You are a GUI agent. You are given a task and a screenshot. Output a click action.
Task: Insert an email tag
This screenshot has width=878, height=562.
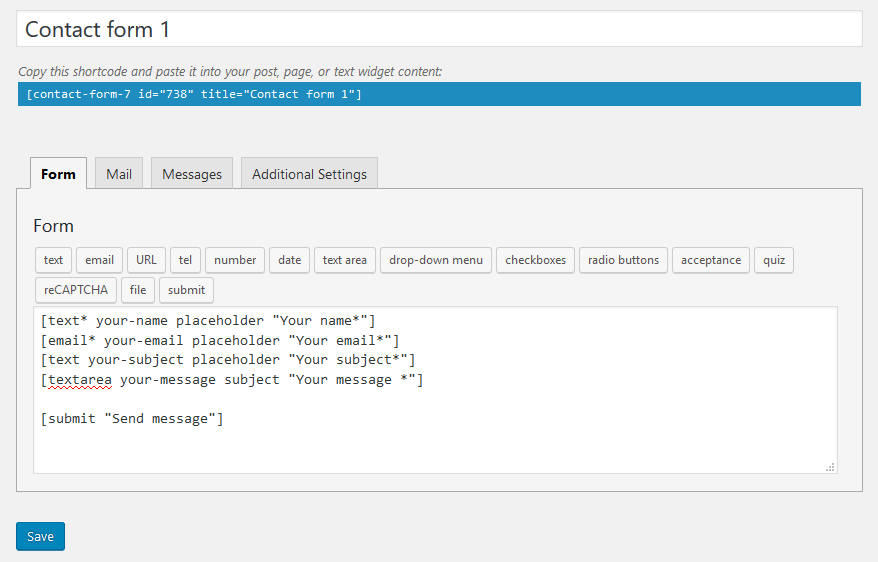(x=99, y=260)
